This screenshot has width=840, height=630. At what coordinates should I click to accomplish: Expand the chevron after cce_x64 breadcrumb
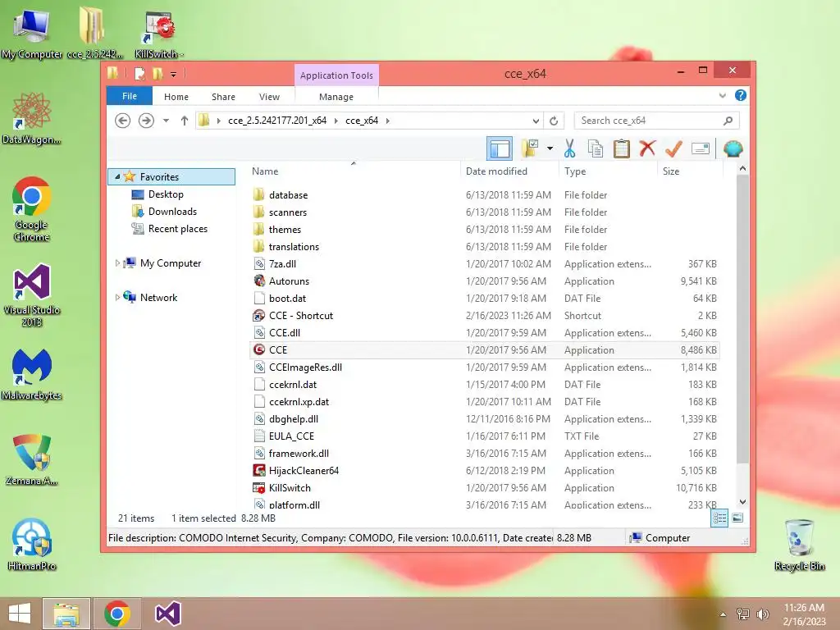(388, 121)
